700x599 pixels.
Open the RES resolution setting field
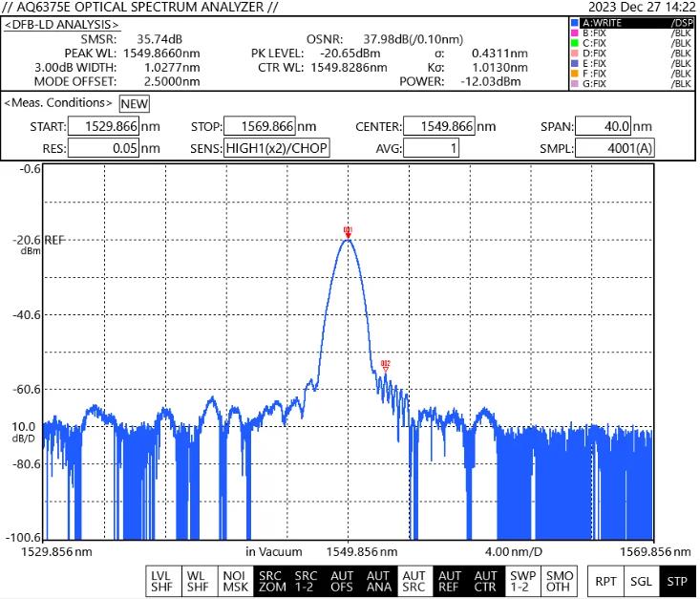[x=104, y=148]
